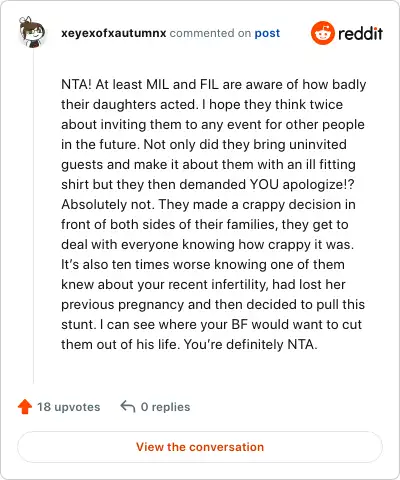Click line starting "NTA! At least MIL"
Screen dimensions: 400x480
coord(214,85)
